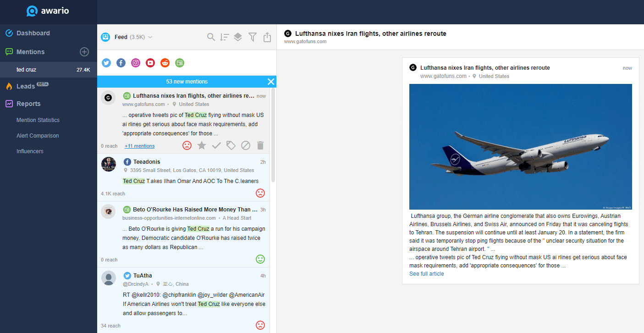Delete the Lufthansa mention

260,145
